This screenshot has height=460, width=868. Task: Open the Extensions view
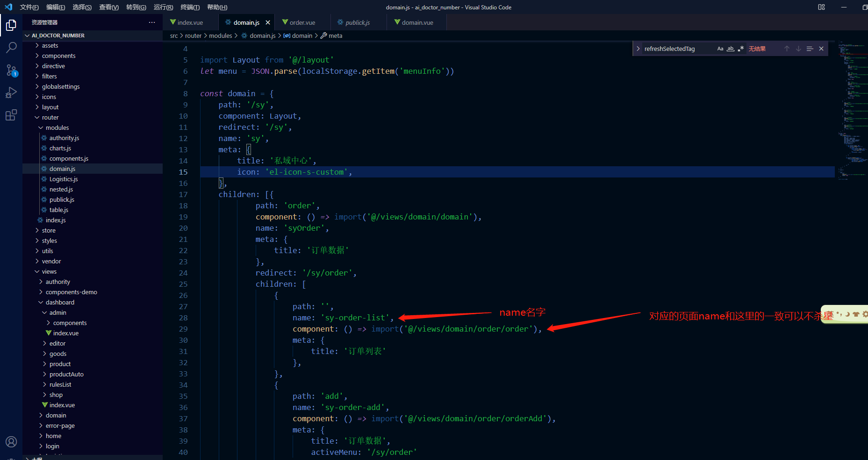(11, 115)
